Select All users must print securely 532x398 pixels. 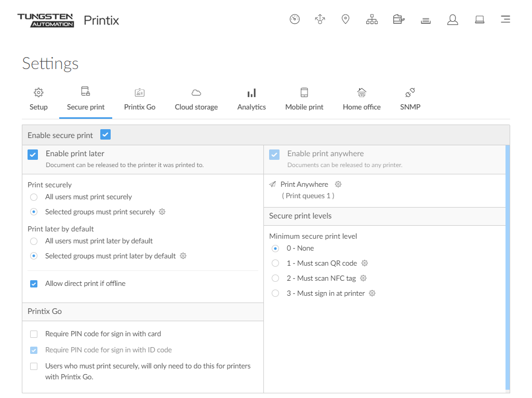pos(34,197)
